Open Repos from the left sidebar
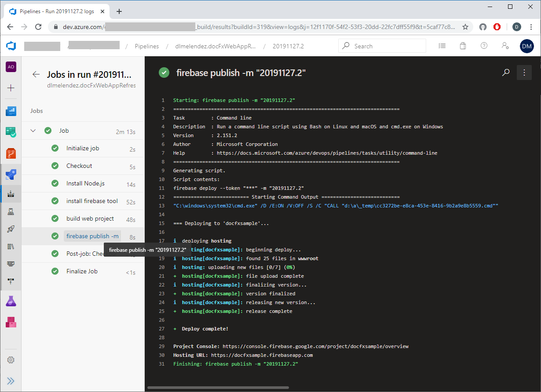 11,153
